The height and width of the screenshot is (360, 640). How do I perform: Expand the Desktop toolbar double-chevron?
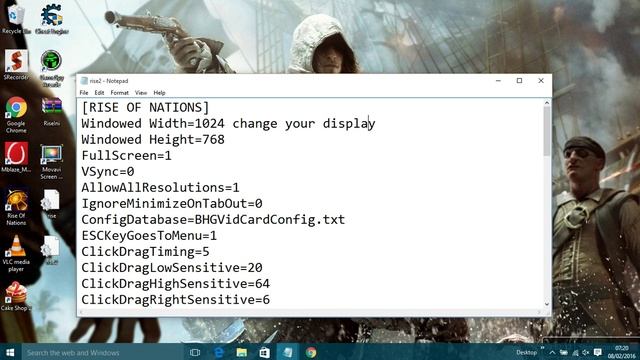click(x=542, y=348)
